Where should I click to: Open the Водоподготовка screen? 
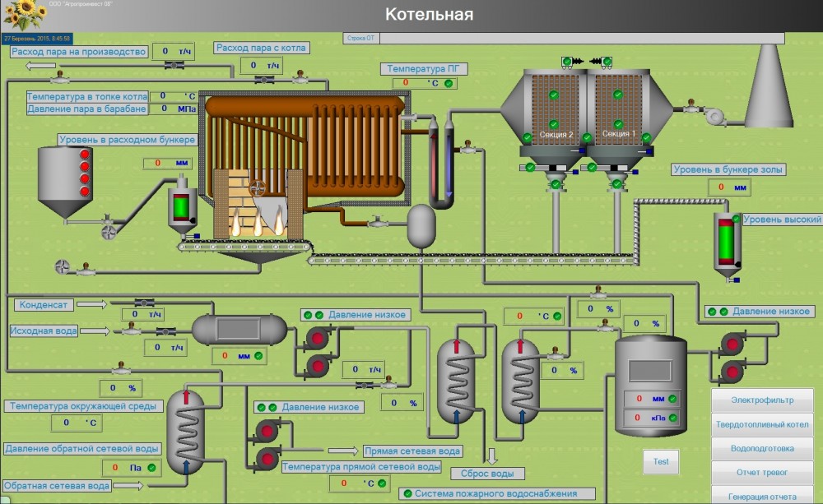762,449
